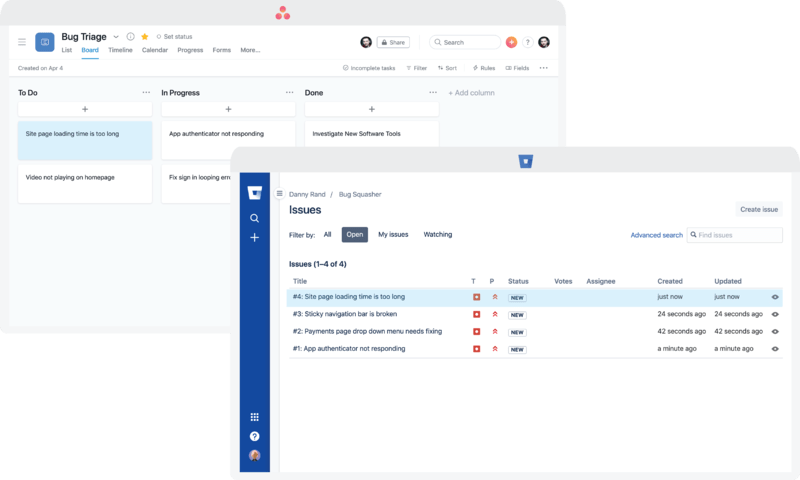Click the orange quick add button
The image size is (800, 480).
(511, 42)
